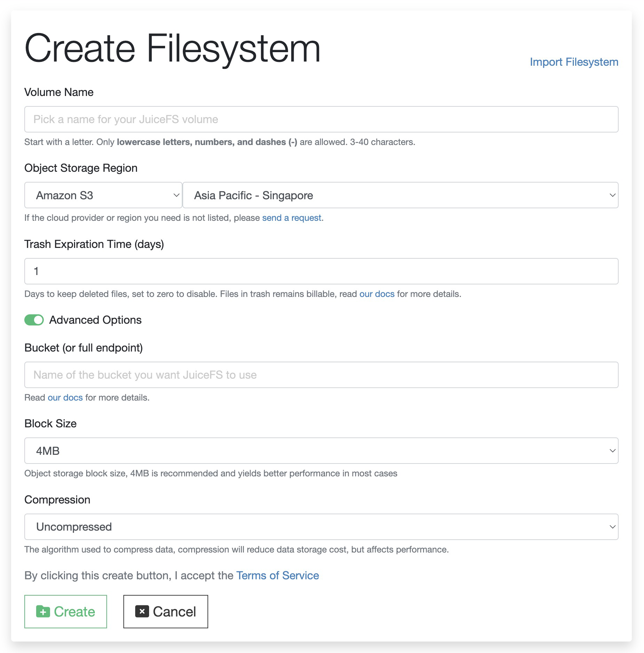Click the green folder icon on Create button
This screenshot has width=644, height=653.
[43, 611]
